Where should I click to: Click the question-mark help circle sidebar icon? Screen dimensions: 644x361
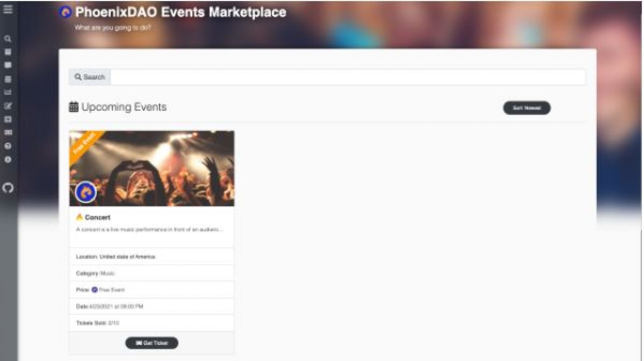(8, 146)
